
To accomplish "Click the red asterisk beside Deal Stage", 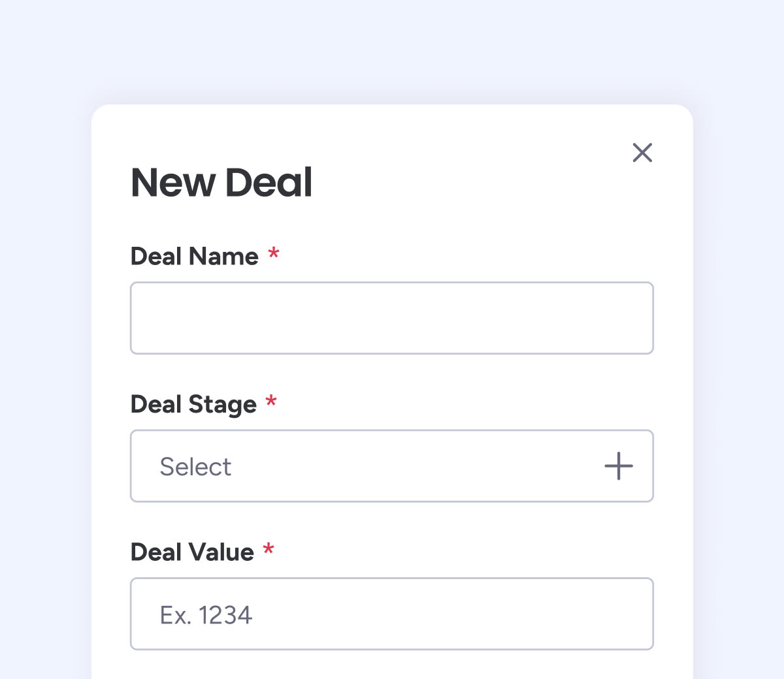I will click(x=271, y=401).
